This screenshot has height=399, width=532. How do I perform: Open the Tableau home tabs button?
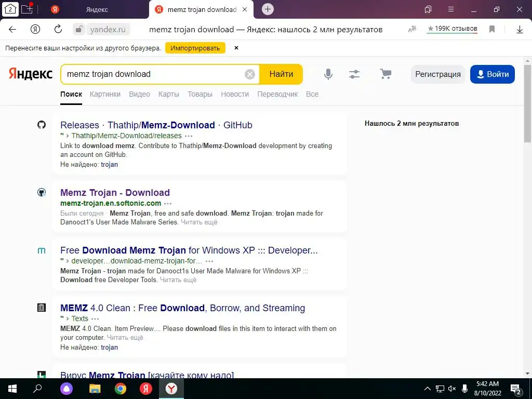(x=10, y=9)
